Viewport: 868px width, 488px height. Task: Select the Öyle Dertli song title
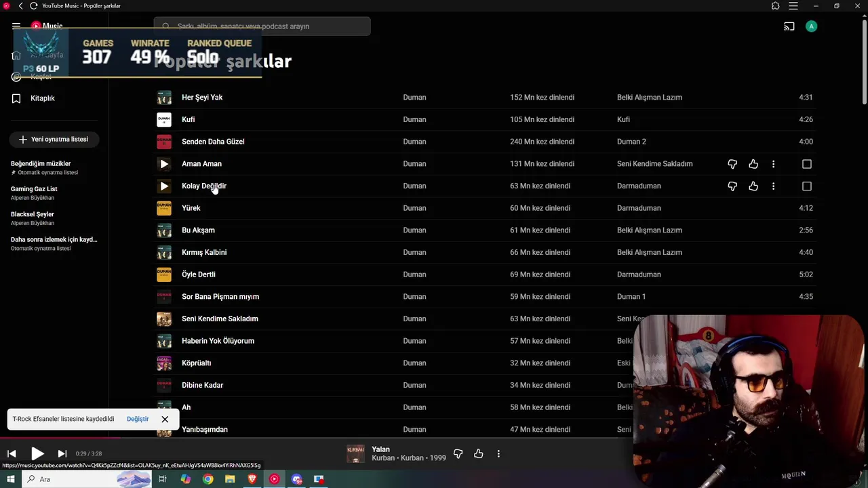click(199, 274)
